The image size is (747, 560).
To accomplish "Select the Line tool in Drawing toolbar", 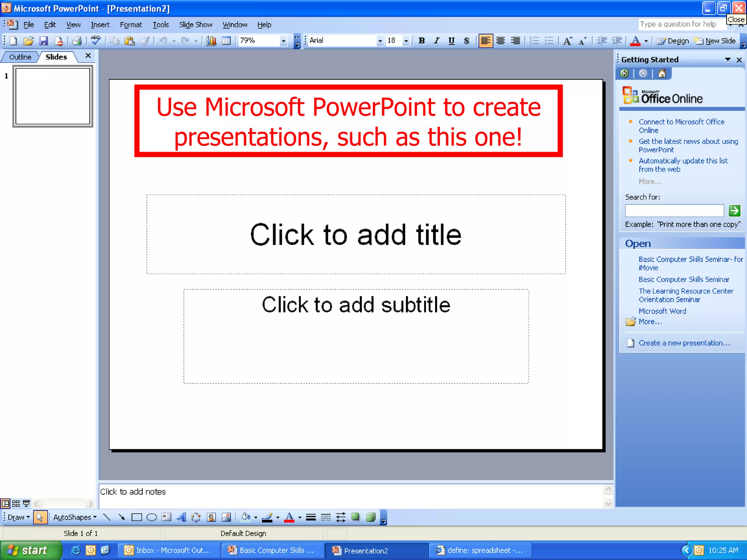I will pyautogui.click(x=107, y=517).
